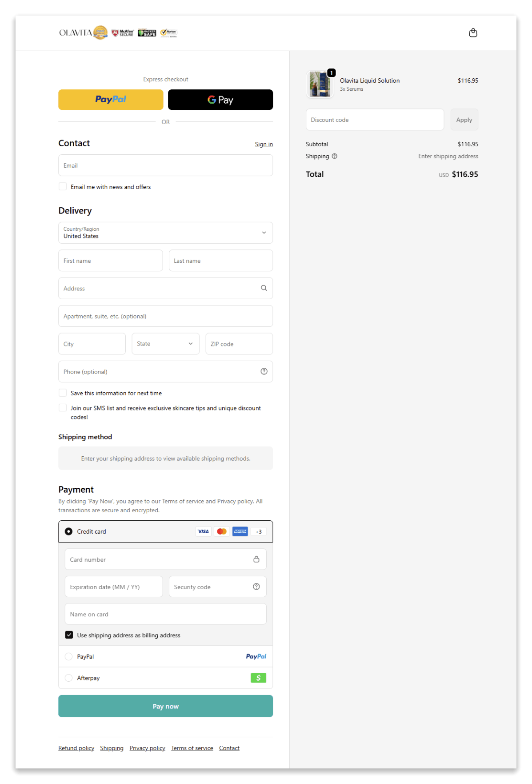The height and width of the screenshot is (784, 532).
Task: Open the Sign in link
Action: (x=264, y=144)
